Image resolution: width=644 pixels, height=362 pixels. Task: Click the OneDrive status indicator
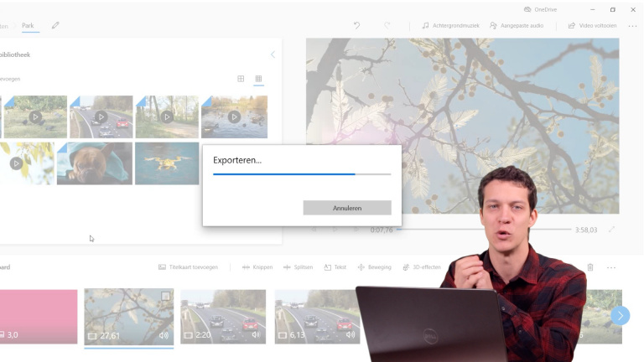[540, 9]
